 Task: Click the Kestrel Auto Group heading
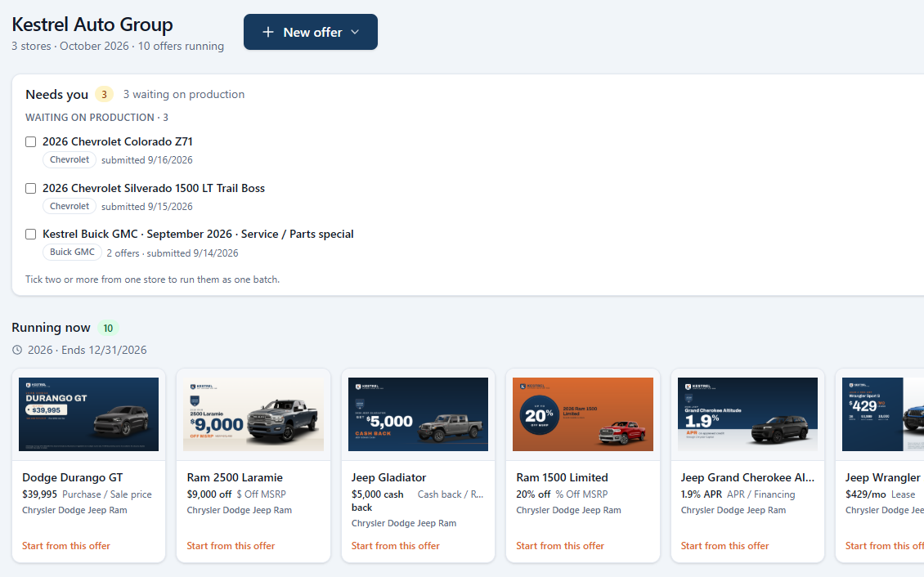(92, 25)
